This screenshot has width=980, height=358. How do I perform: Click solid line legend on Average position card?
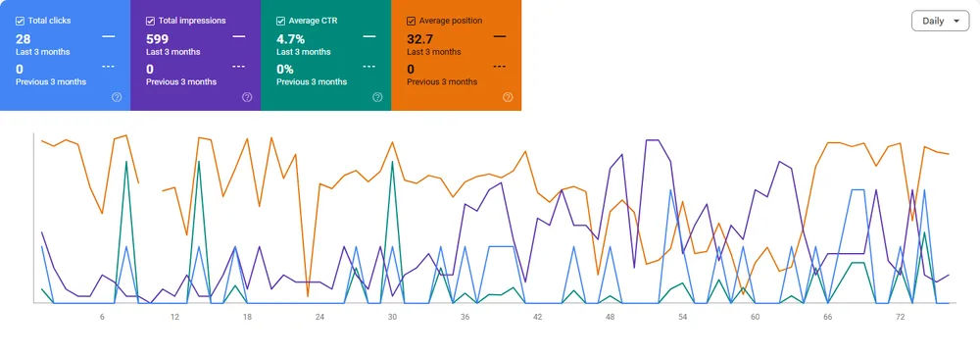[x=500, y=37]
